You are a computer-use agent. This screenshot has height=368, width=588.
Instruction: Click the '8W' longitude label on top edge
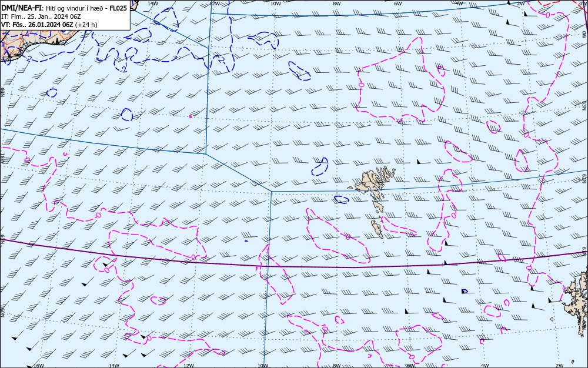(337, 4)
